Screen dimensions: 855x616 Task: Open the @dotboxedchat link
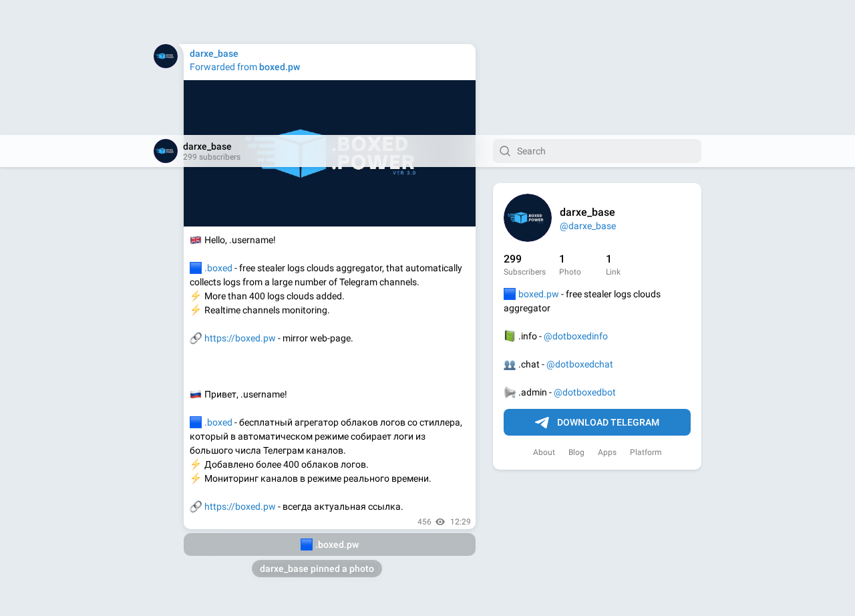pos(580,364)
